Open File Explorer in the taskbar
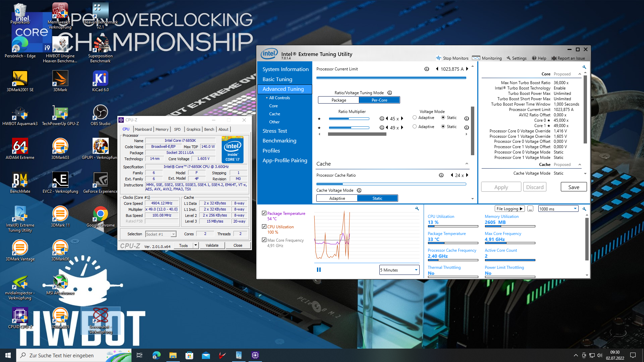Viewport: 644px width, 362px height. [173, 355]
